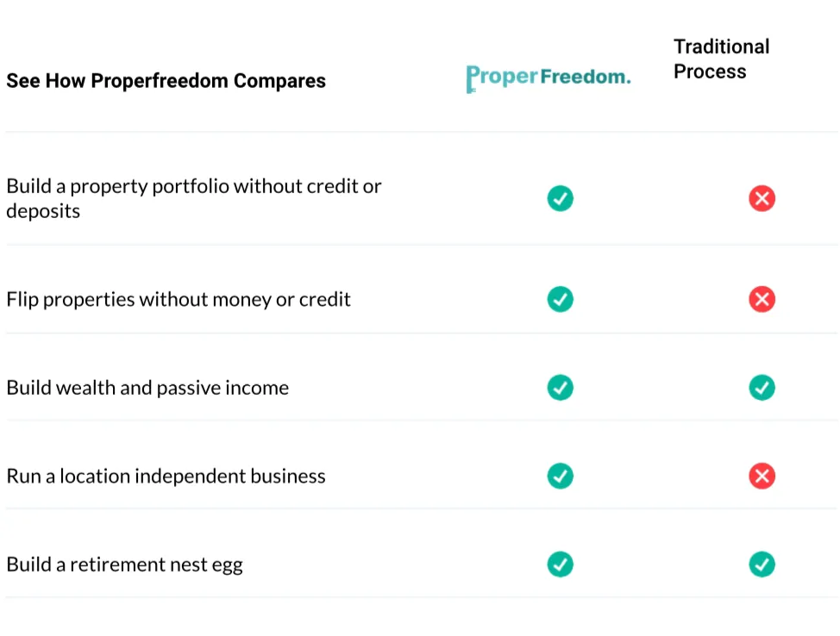Screen dimensions: 840x636
Task: Click the word Freedom in the logo
Action: pos(586,77)
